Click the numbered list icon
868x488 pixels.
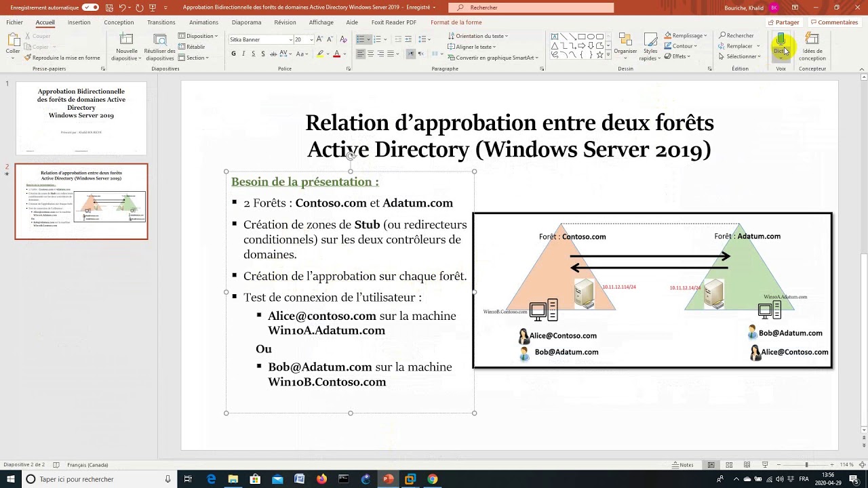click(x=378, y=39)
